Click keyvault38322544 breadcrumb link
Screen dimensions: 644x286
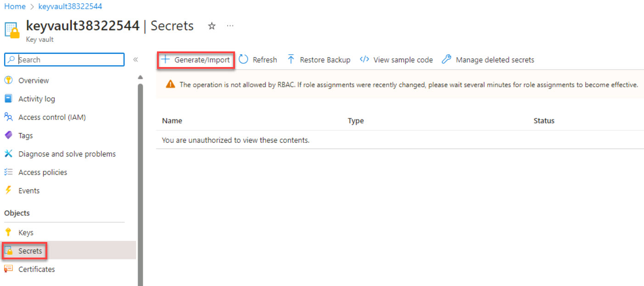coord(69,6)
